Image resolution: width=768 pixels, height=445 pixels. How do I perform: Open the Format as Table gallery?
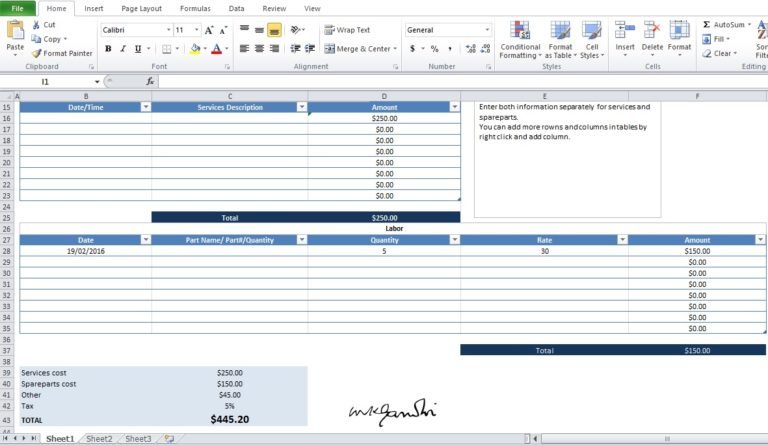point(560,31)
